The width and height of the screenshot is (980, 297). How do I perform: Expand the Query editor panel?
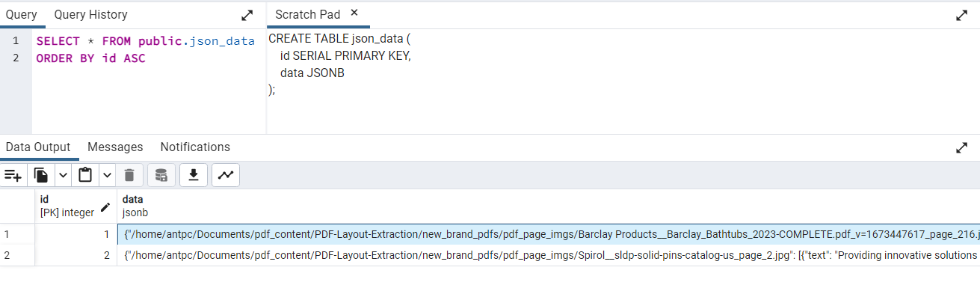click(x=247, y=15)
